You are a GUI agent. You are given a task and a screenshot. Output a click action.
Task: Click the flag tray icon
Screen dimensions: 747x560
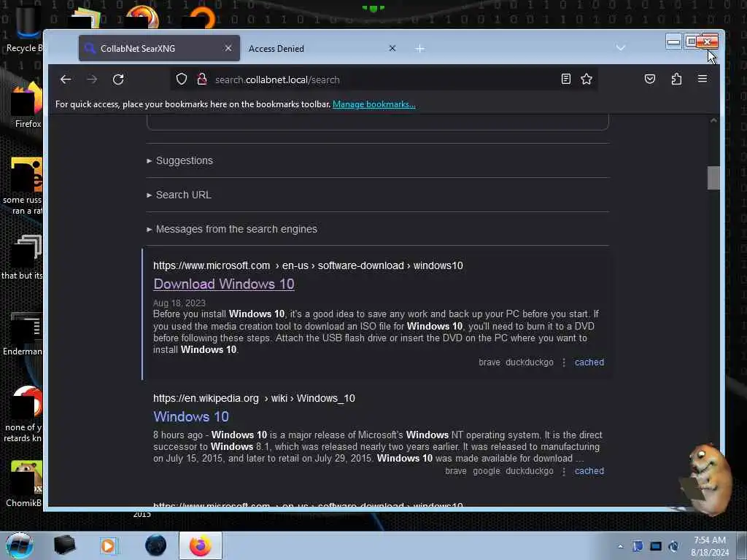click(x=638, y=545)
